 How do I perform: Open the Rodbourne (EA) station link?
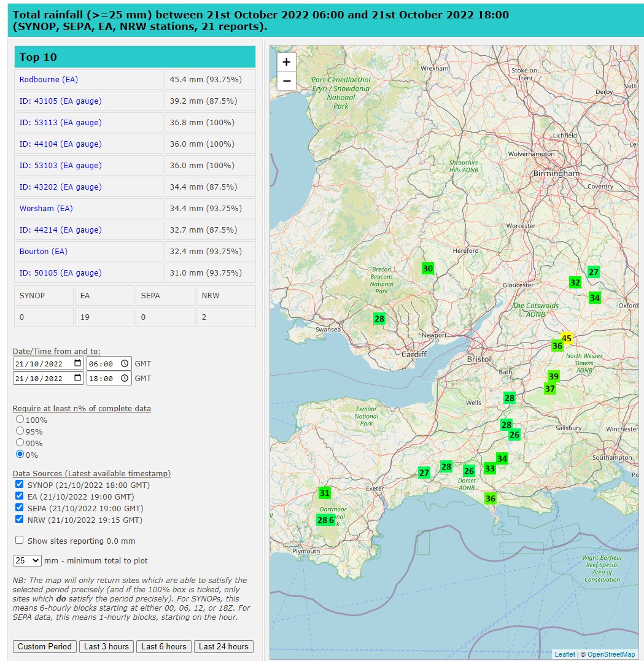coord(48,80)
